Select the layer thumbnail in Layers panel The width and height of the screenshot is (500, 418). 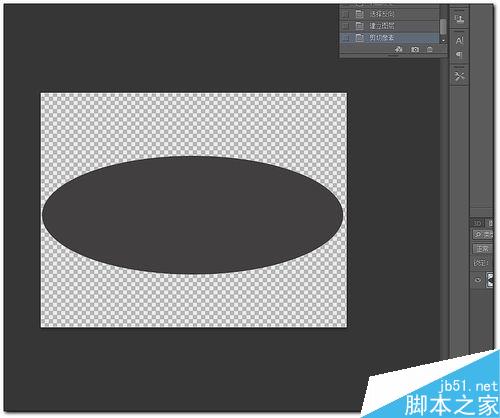(490, 280)
